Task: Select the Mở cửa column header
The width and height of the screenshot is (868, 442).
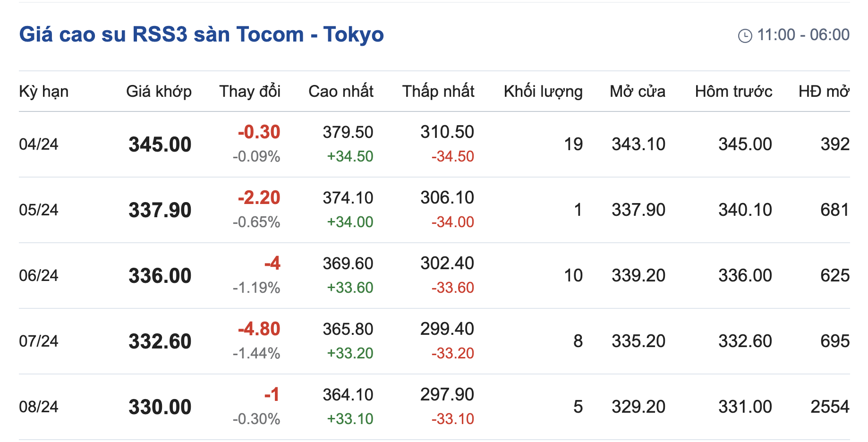Action: 637,91
